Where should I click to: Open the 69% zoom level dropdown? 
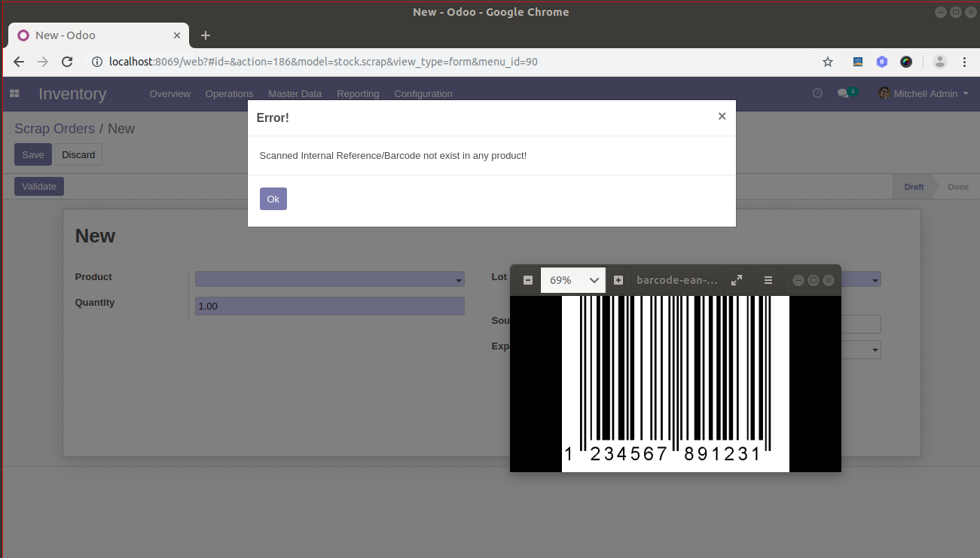point(573,280)
